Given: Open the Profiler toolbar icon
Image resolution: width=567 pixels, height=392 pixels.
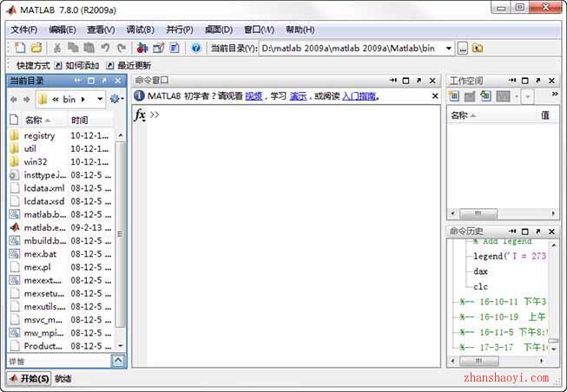Looking at the screenshot, I should pyautogui.click(x=175, y=48).
